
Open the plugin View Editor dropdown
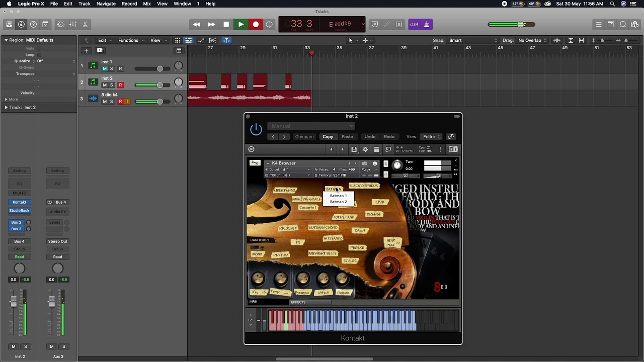432,137
